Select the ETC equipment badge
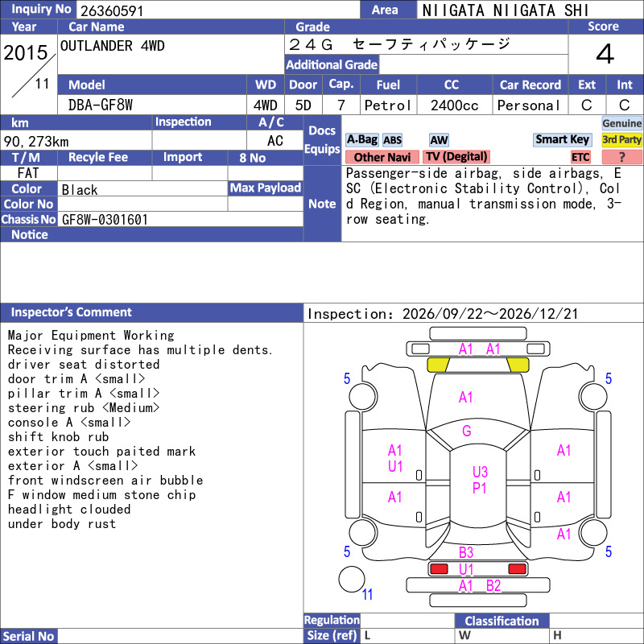Screen dimensions: 644x644 point(580,157)
